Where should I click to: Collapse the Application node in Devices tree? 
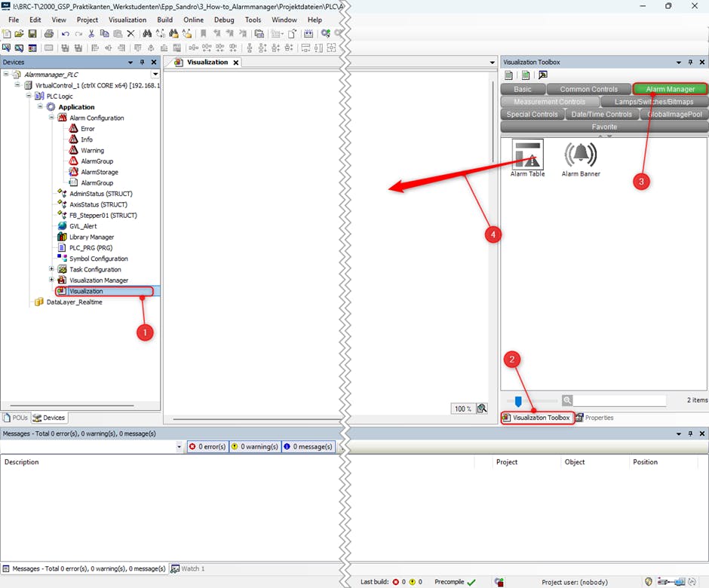(39, 107)
